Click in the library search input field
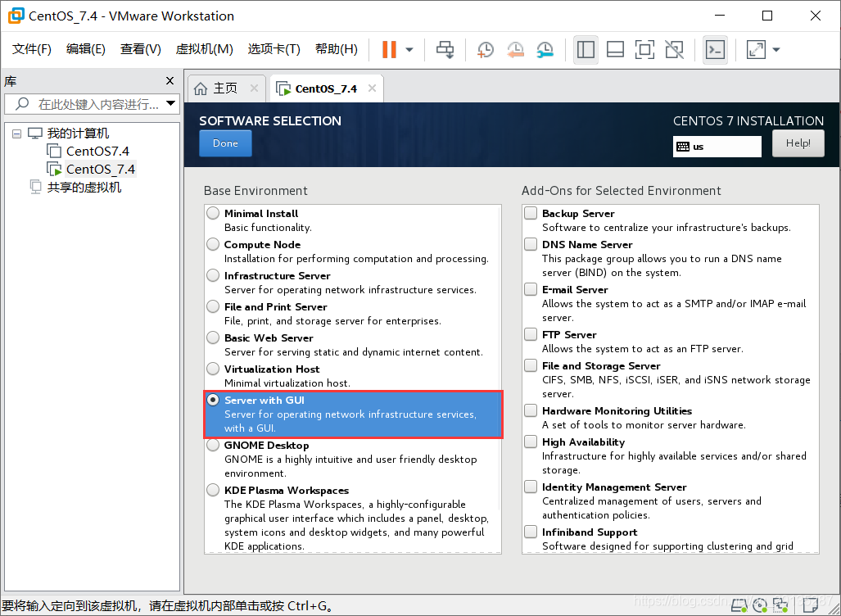This screenshot has width=841, height=616. 98,104
